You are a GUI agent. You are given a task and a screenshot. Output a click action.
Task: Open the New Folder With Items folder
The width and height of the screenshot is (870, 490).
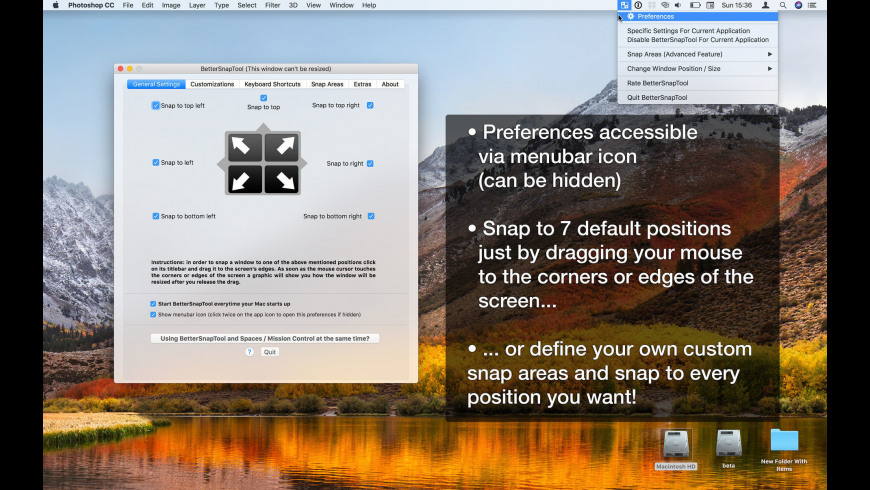coord(784,441)
